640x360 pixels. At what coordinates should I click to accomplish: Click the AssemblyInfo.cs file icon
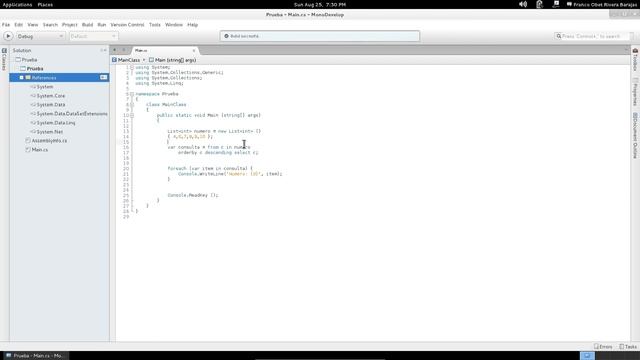[x=28, y=140]
